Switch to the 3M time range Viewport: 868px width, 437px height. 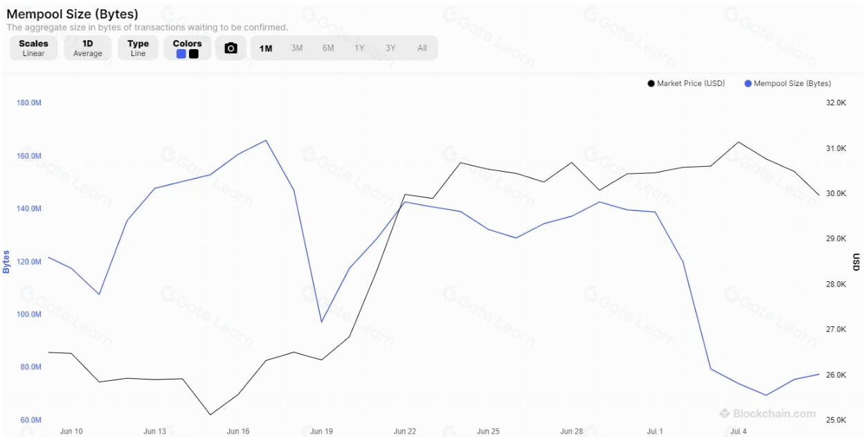297,48
